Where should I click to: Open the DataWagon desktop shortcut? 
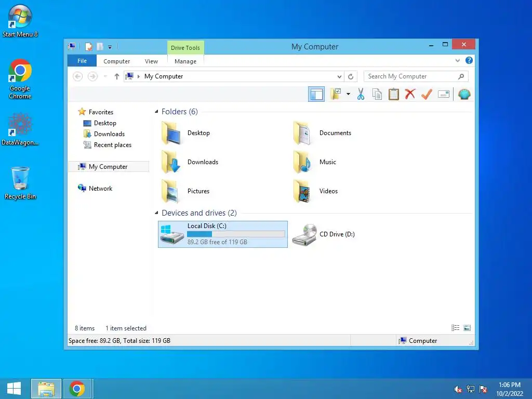(x=20, y=129)
